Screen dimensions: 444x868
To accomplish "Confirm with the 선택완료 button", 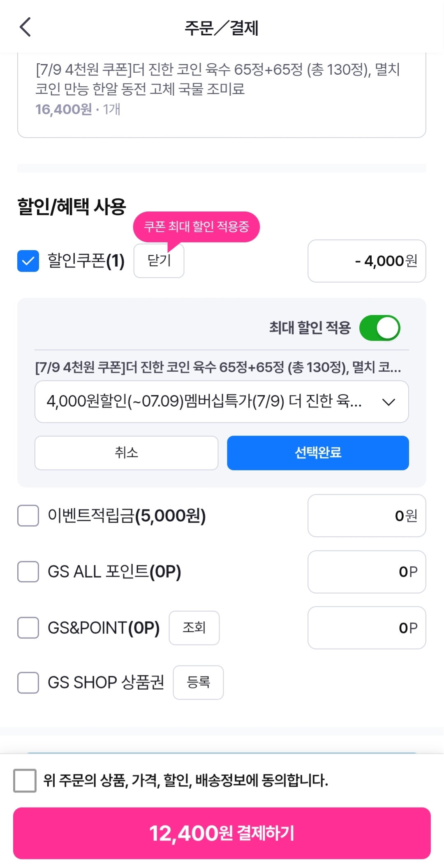I will 318,453.
